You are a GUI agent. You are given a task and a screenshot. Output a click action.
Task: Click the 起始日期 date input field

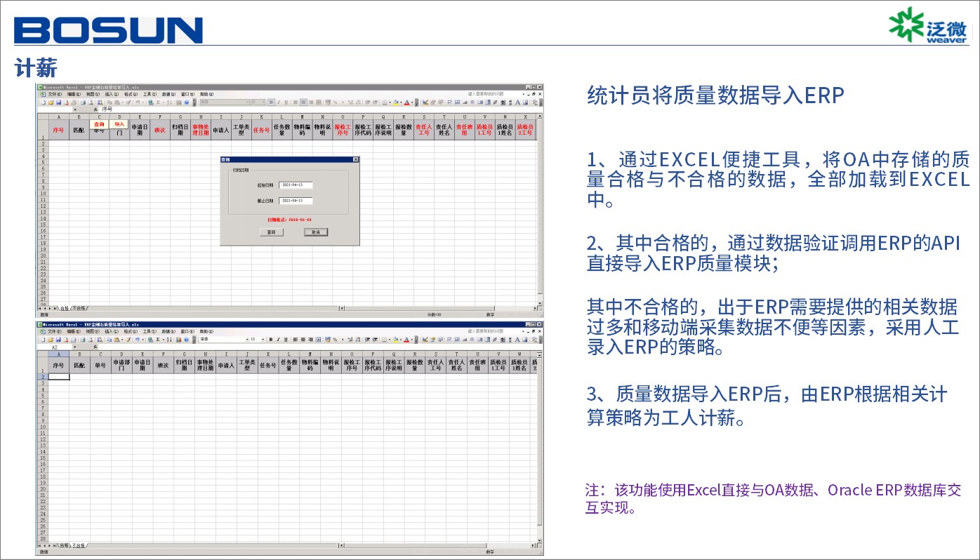pos(296,185)
